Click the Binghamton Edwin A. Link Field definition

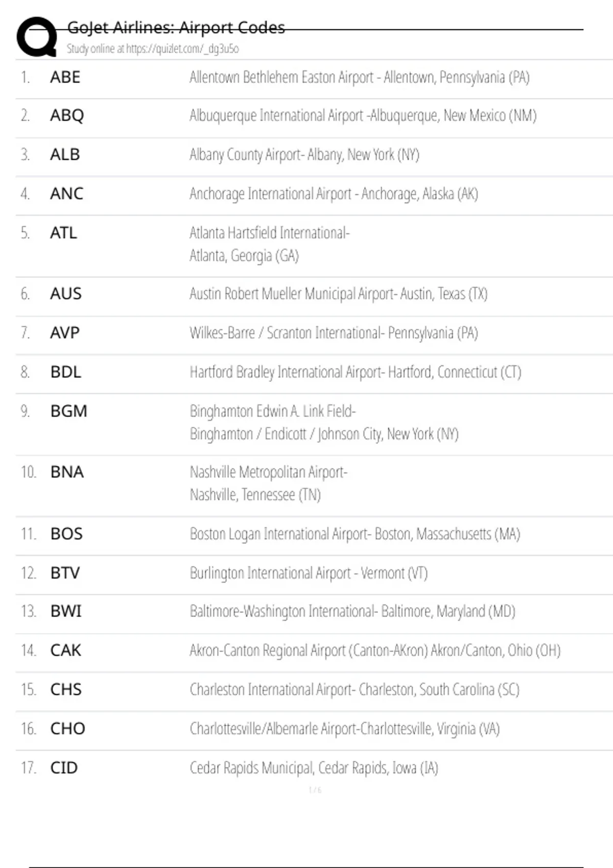click(324, 422)
